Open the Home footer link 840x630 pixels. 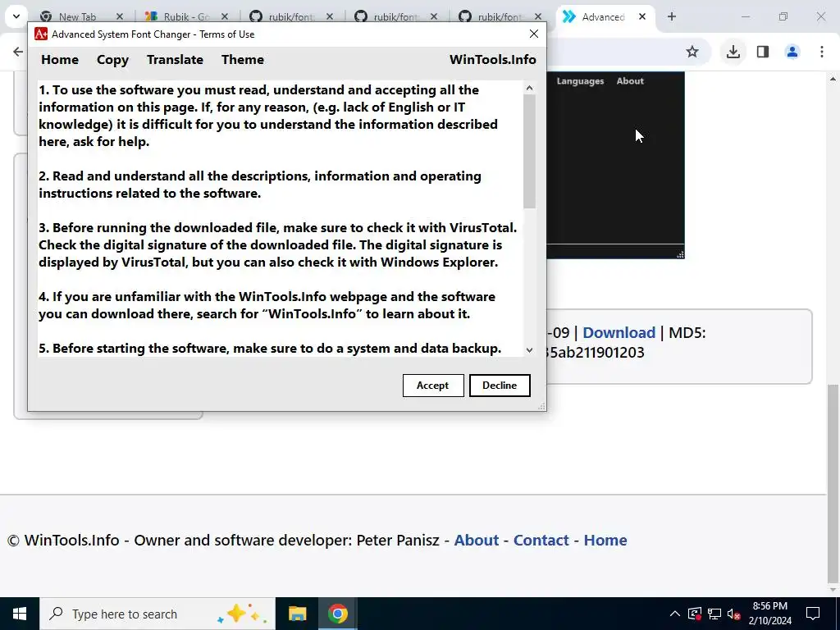click(x=605, y=540)
